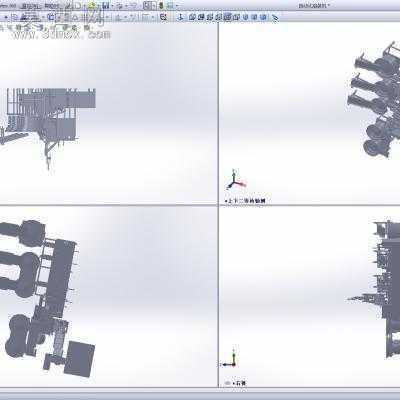Click the 上下二等角轴测 view label

(247, 201)
